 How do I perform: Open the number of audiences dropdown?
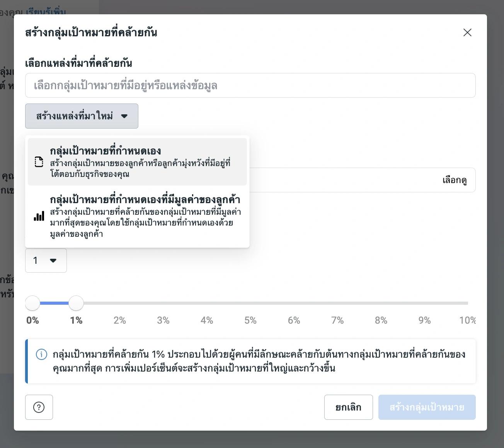coord(46,261)
